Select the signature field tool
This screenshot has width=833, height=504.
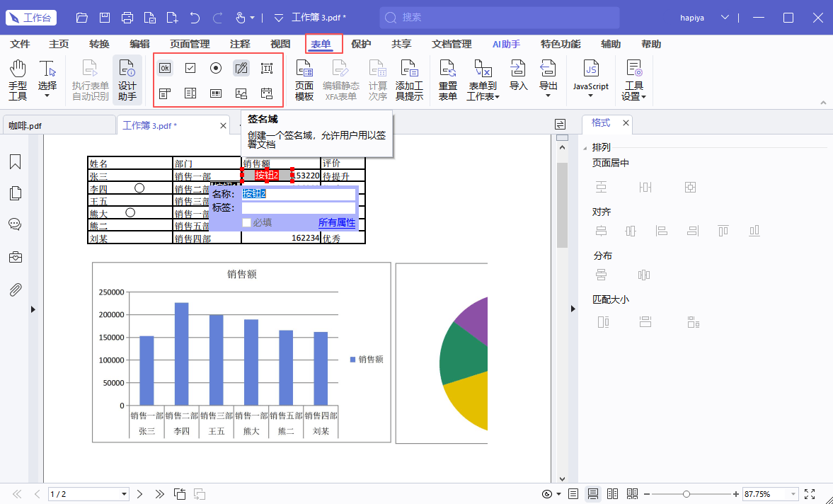click(241, 68)
